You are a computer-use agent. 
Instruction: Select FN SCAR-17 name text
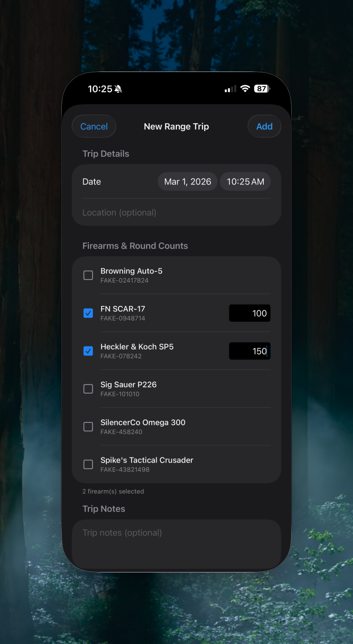123,309
